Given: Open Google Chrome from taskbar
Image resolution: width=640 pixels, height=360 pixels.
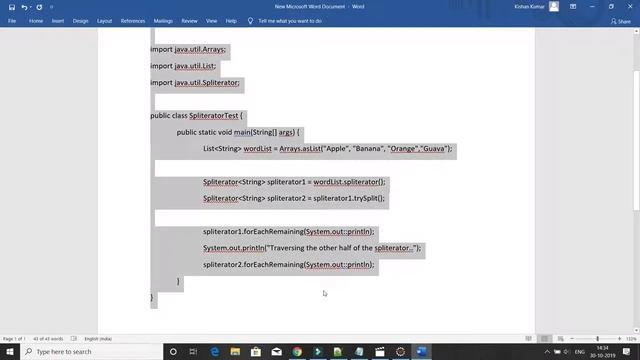Looking at the screenshot, I should [297, 351].
